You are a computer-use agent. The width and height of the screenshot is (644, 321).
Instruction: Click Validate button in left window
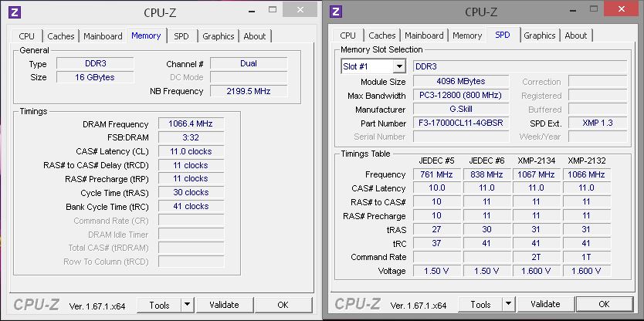pyautogui.click(x=224, y=305)
